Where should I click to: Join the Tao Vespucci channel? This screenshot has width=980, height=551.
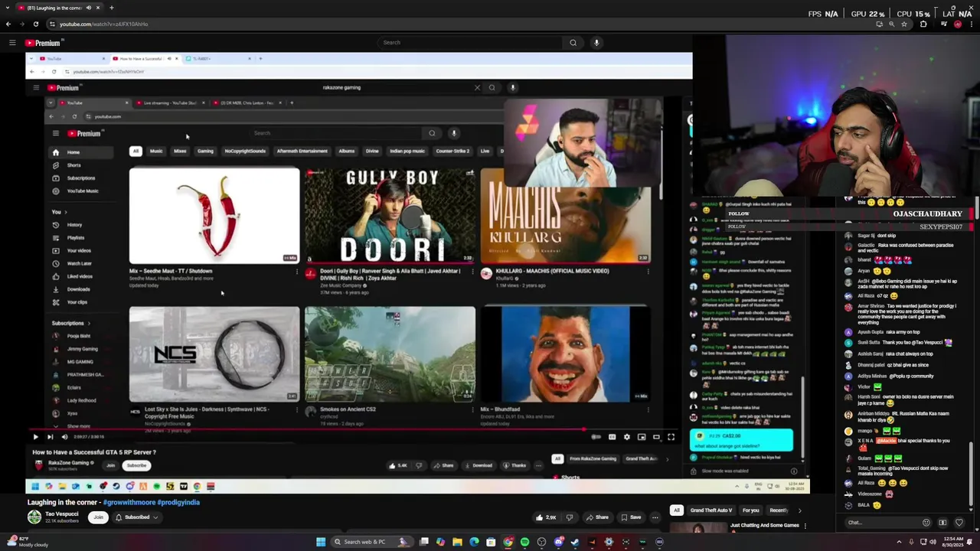(x=98, y=517)
